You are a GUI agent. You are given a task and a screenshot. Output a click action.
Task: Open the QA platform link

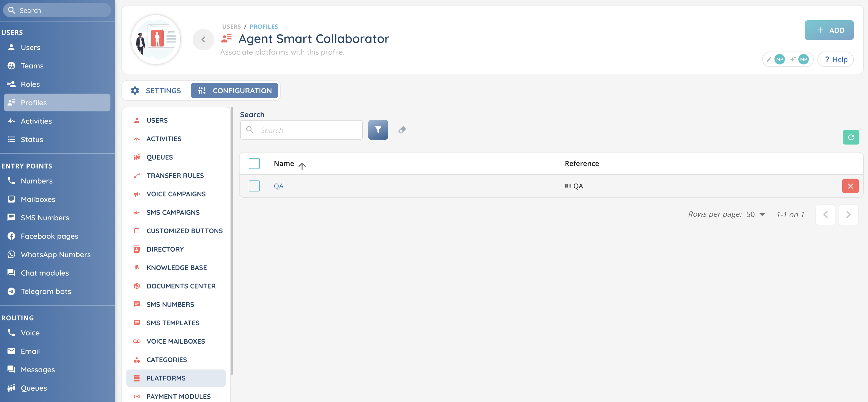click(x=278, y=186)
